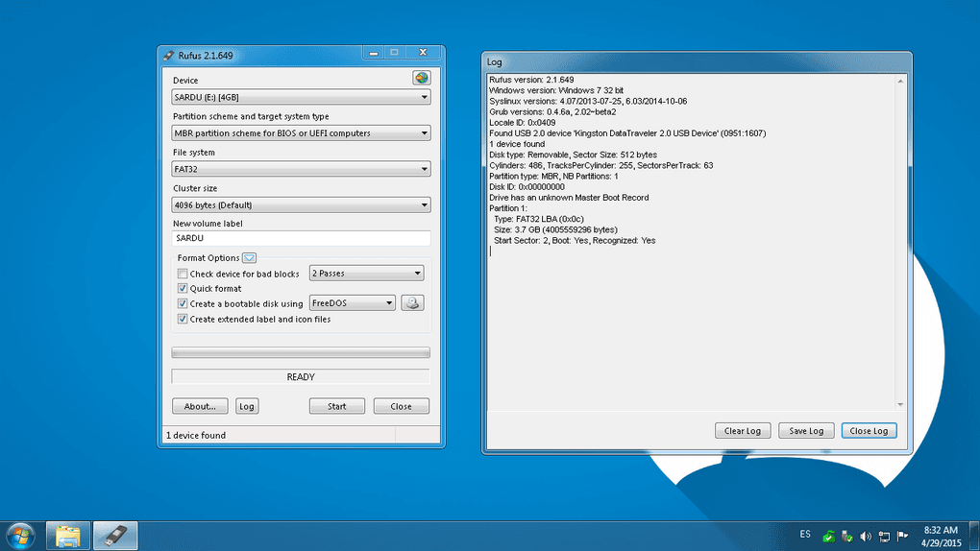Click the select ISO disc image icon
Viewport: 980px width, 551px height.
412,303
